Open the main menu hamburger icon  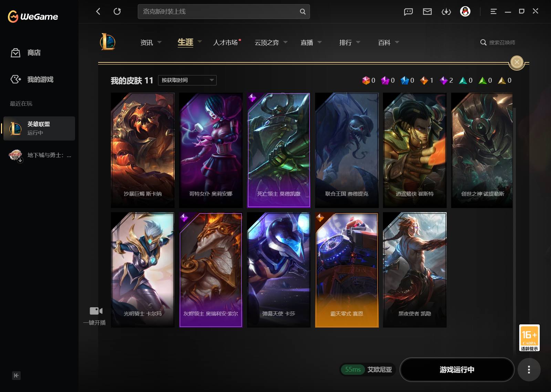click(493, 11)
